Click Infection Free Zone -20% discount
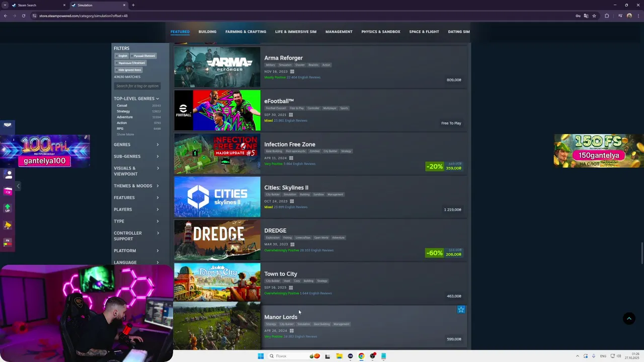Screen dimensions: 644x362 tap(444, 166)
